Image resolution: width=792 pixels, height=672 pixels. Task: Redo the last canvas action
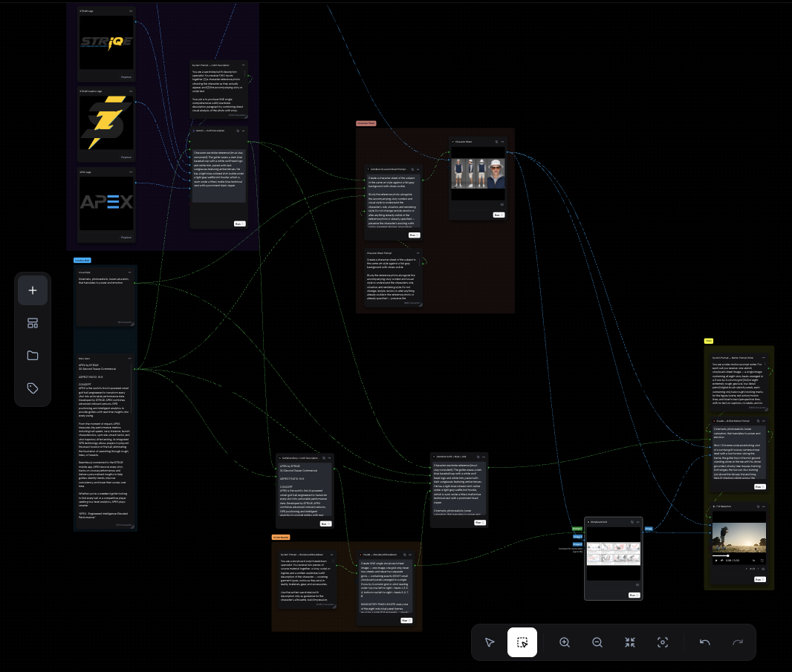pyautogui.click(x=738, y=642)
